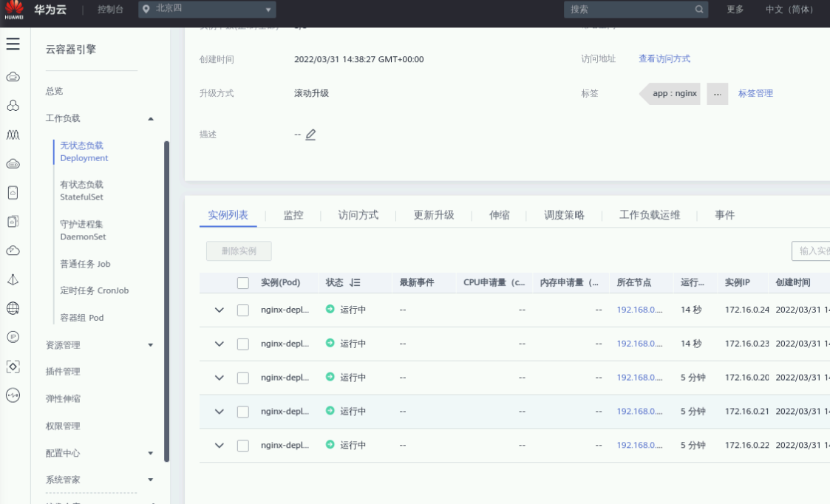The height and width of the screenshot is (504, 830).
Task: Open the disk storage sidebar icon
Action: point(13,193)
